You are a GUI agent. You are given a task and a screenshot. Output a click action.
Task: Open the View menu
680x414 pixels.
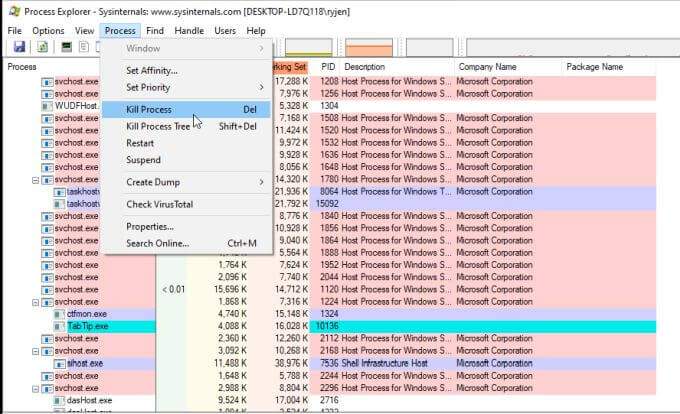[84, 31]
